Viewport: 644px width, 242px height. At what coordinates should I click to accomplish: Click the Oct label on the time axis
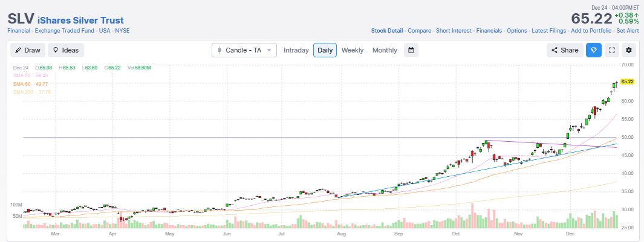click(x=455, y=234)
